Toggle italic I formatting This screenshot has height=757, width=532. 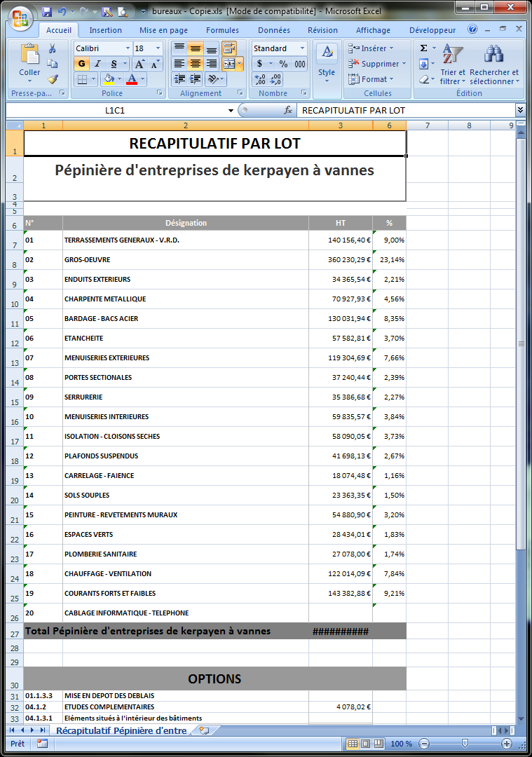[97, 64]
